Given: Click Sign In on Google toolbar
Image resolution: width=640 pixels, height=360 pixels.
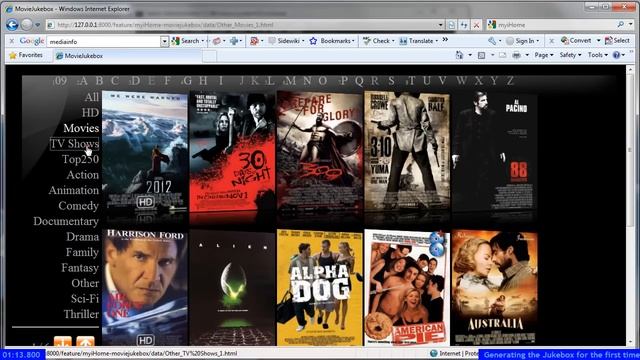Looking at the screenshot, I should point(522,41).
